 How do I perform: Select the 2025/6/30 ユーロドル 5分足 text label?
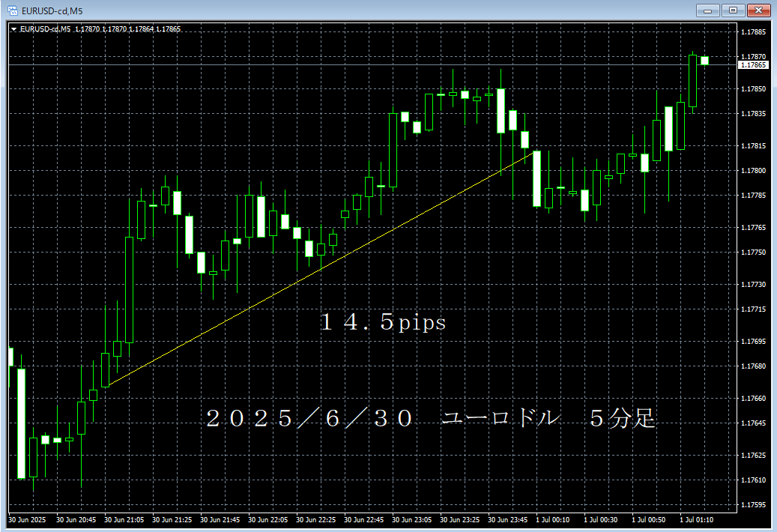pos(431,419)
